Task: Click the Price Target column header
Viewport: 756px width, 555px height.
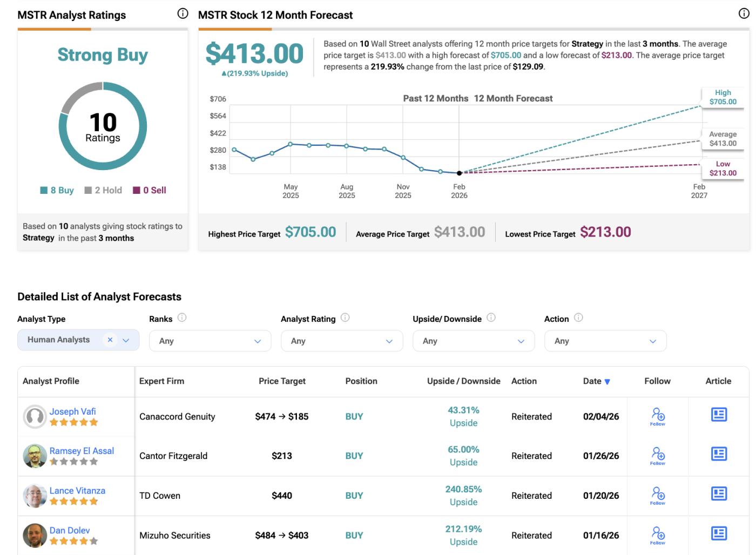Action: tap(282, 381)
